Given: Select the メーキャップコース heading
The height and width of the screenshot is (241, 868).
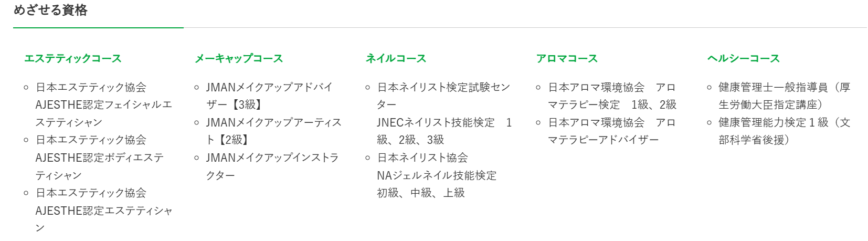Looking at the screenshot, I should (x=238, y=58).
